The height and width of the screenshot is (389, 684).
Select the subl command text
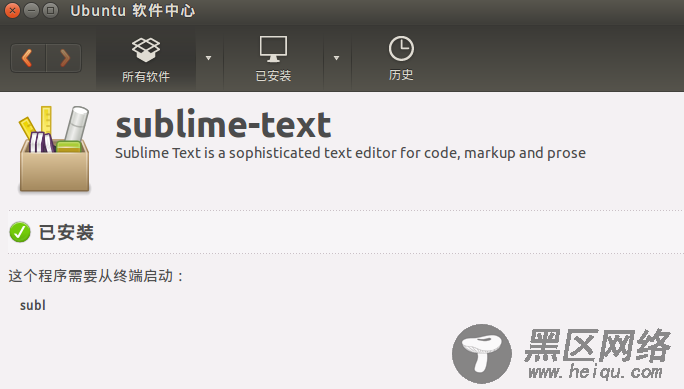click(33, 305)
